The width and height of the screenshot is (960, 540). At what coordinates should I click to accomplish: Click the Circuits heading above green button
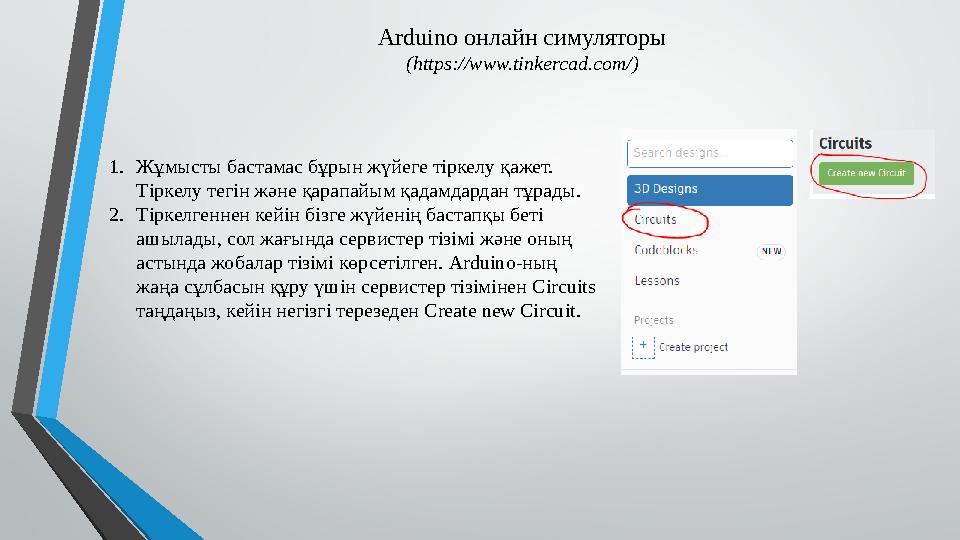point(845,143)
